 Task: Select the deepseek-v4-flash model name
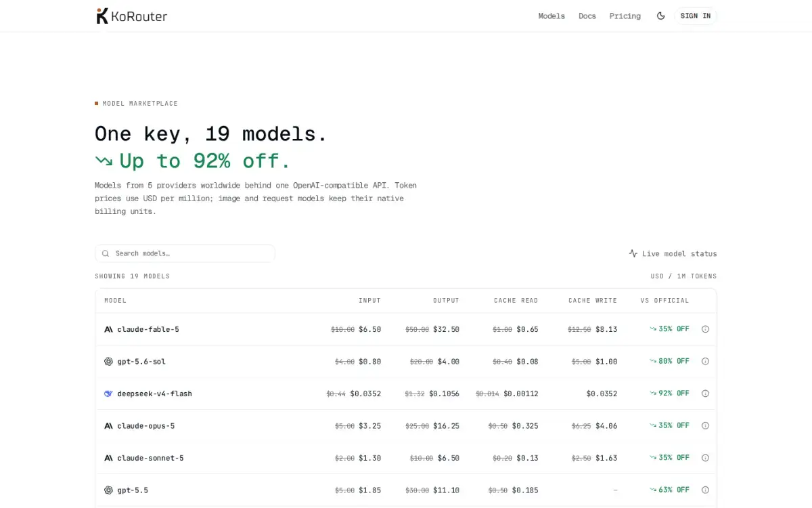point(154,394)
